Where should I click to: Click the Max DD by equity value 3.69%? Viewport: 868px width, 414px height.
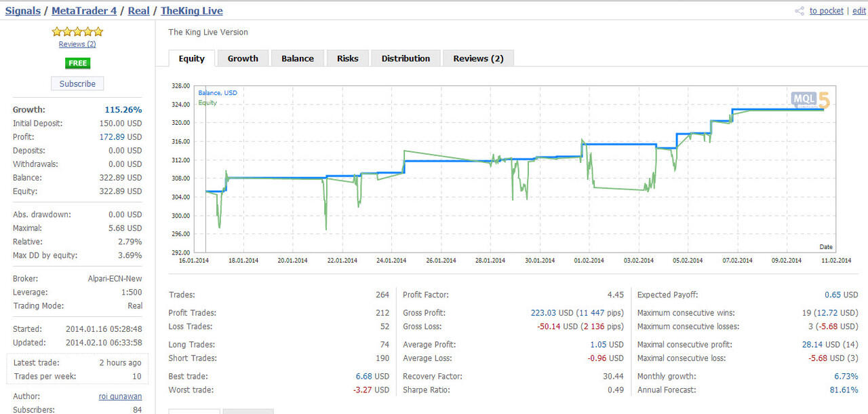(x=130, y=255)
